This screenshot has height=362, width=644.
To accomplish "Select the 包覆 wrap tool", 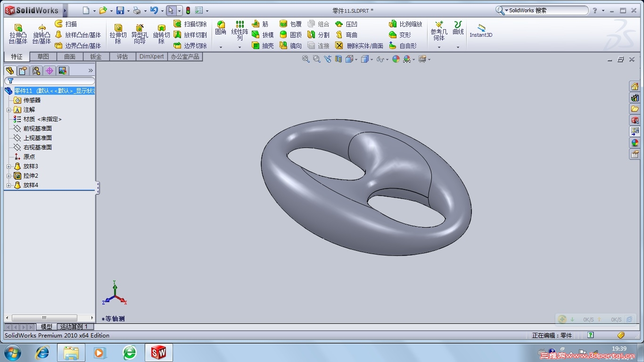I will pos(290,24).
